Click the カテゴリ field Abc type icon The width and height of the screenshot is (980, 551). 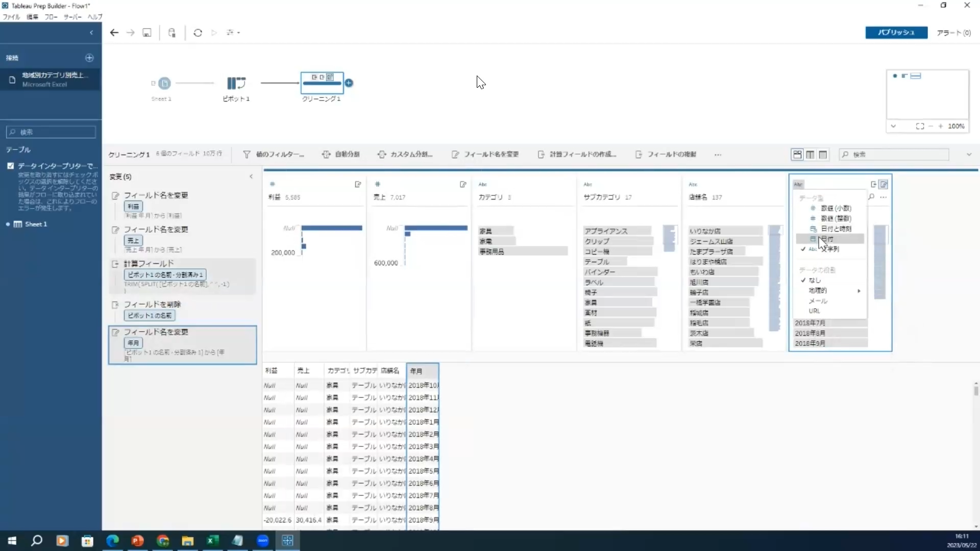tap(483, 184)
